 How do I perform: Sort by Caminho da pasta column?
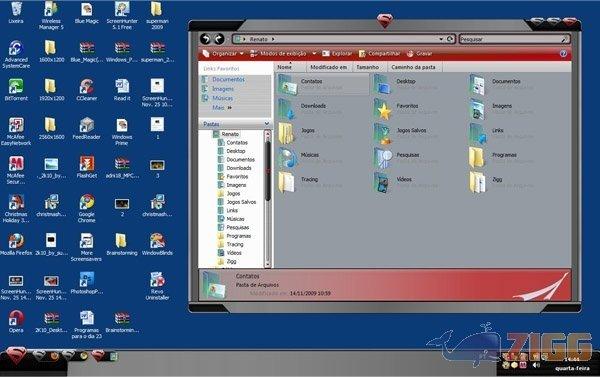pos(415,67)
